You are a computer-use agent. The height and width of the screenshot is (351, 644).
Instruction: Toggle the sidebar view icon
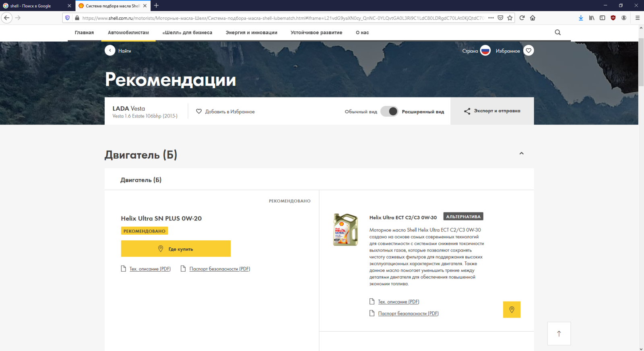pos(603,18)
